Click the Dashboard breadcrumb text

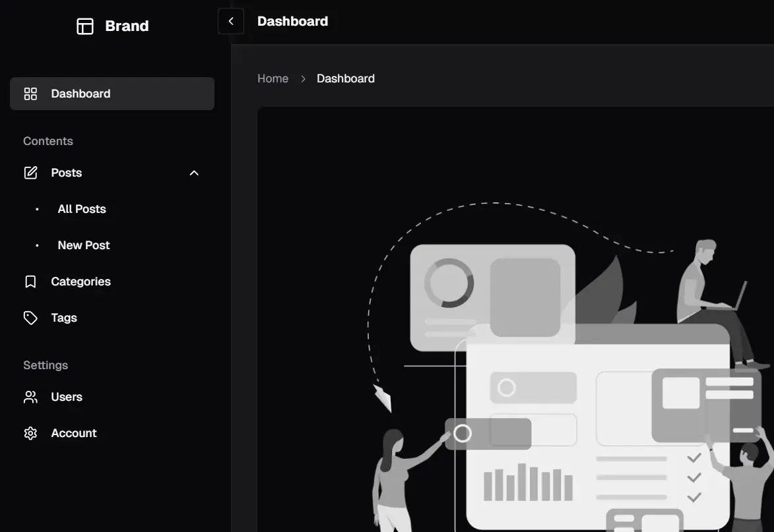345,78
